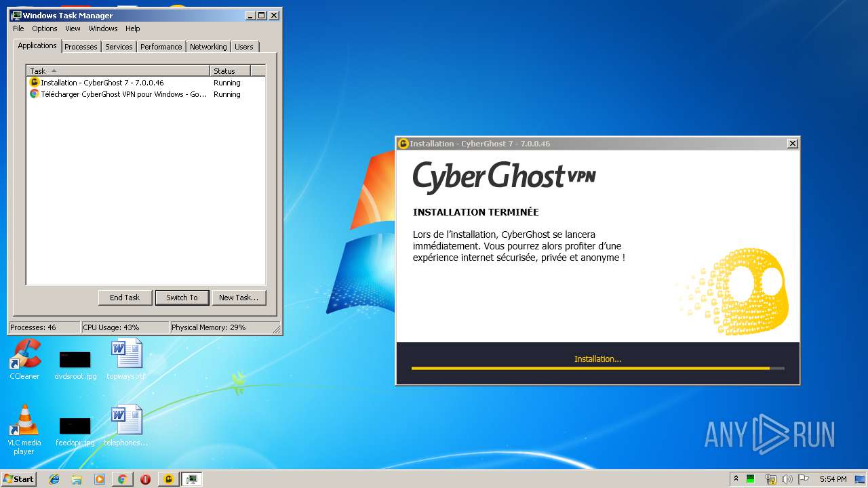Click the Physical Memory: 29% status entry
Viewport: 868px width, 488px height.
coord(220,327)
